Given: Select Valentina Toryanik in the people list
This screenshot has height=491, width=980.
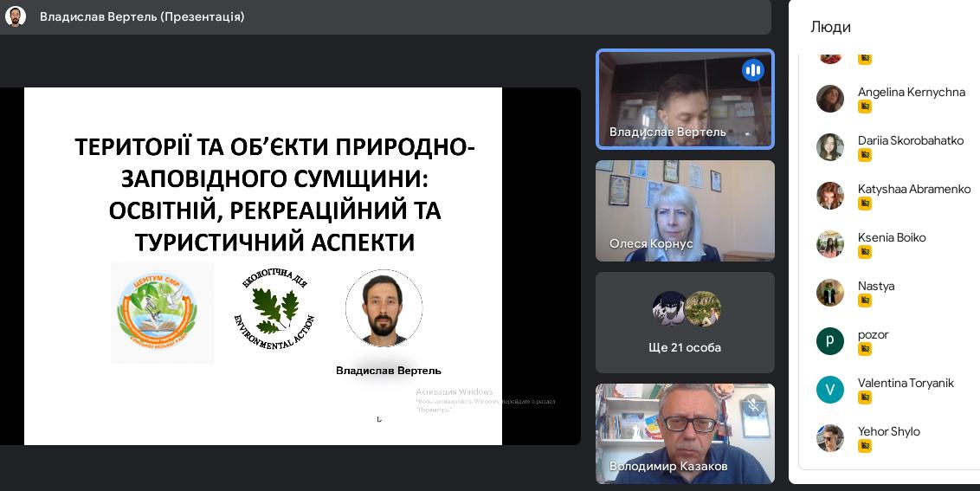Looking at the screenshot, I should [x=905, y=383].
